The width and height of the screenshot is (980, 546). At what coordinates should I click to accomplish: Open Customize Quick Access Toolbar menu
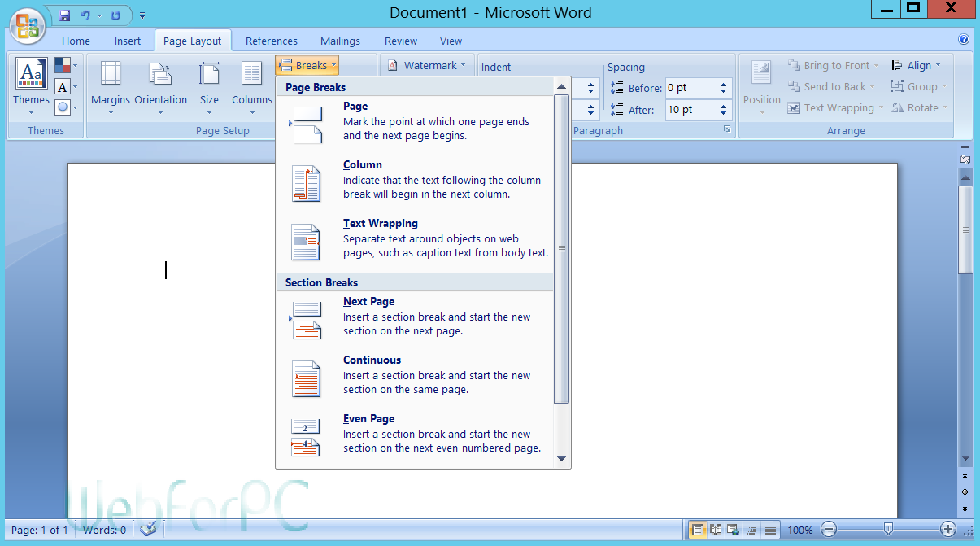[142, 15]
